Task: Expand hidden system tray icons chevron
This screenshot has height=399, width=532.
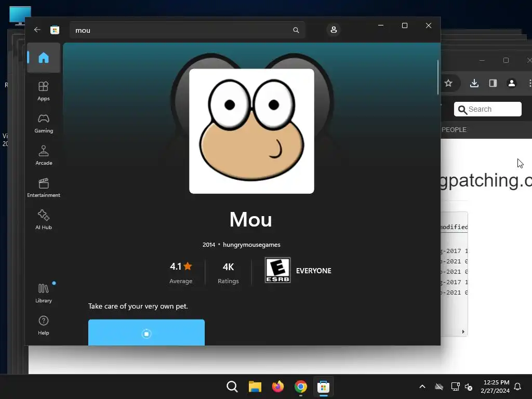Action: 422,387
